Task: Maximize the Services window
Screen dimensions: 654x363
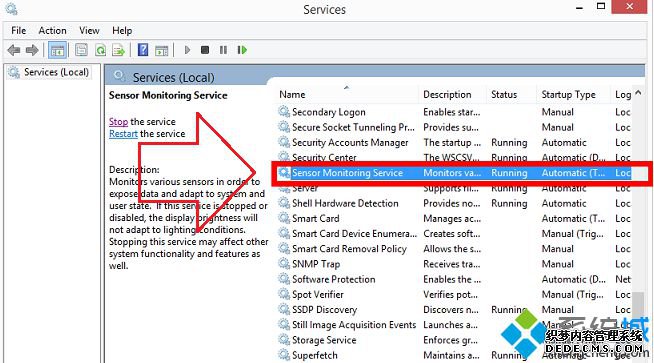Action: pos(601,6)
